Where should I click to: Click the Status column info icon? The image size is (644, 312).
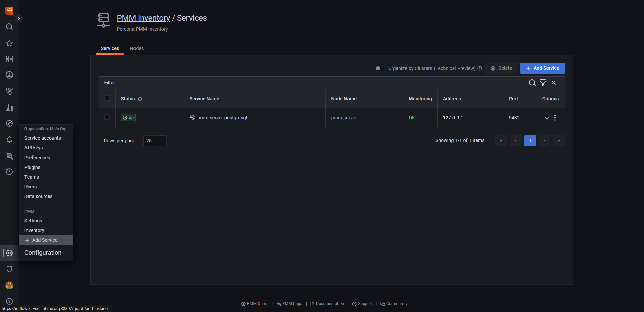pos(140,99)
